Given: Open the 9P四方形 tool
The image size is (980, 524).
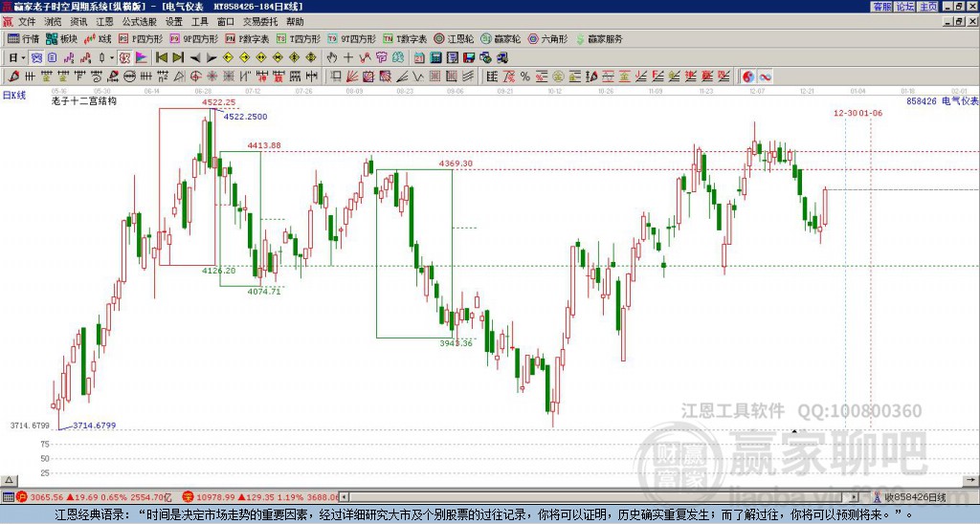Looking at the screenshot, I should pos(193,38).
